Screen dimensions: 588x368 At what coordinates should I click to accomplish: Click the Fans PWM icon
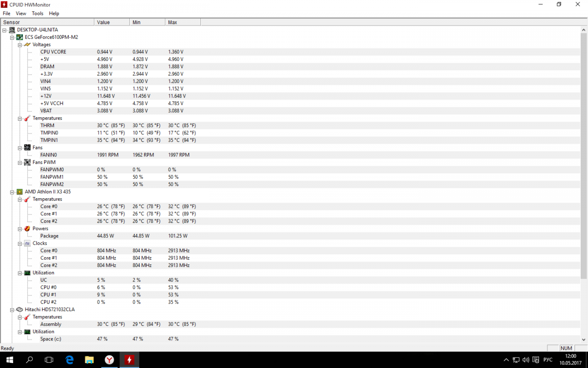pos(27,162)
